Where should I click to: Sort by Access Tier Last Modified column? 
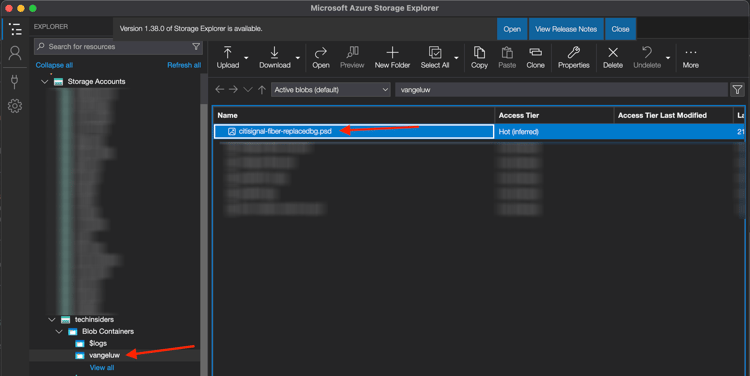coord(673,115)
